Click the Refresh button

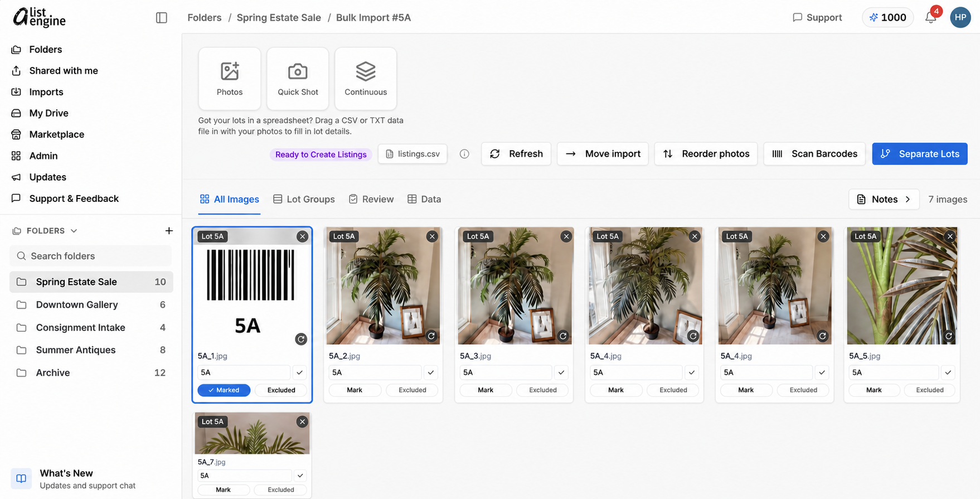click(x=516, y=154)
